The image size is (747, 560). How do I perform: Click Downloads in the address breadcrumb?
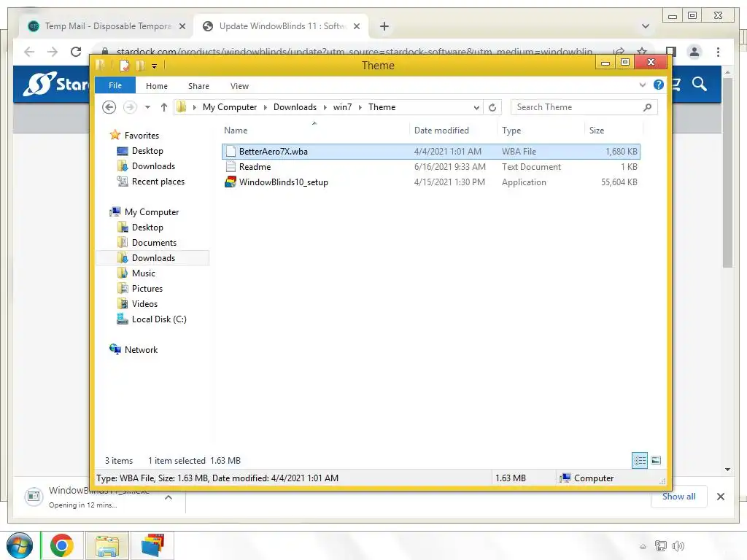295,107
